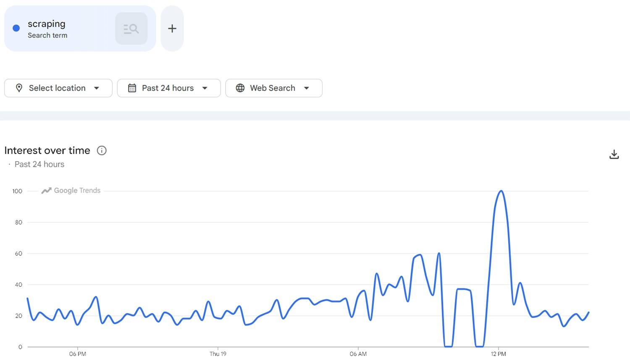630x364 pixels.
Task: Click the Interest over time heading
Action: coord(47,150)
